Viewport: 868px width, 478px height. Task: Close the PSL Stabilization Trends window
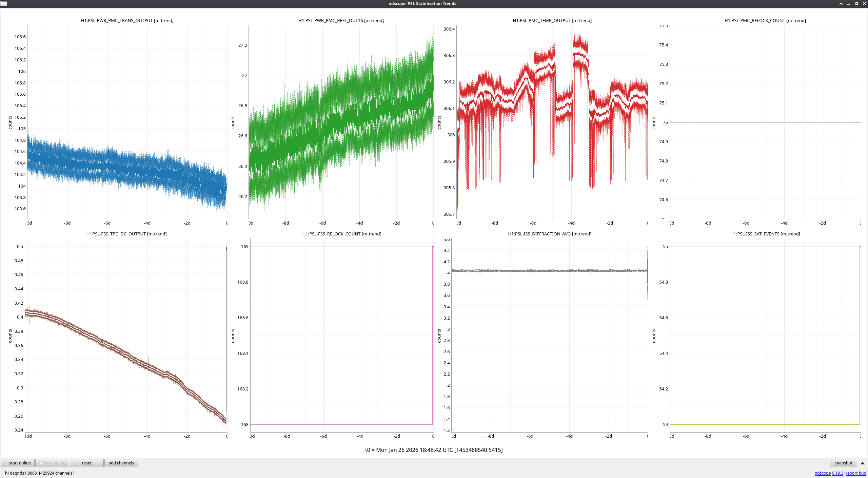864,4
